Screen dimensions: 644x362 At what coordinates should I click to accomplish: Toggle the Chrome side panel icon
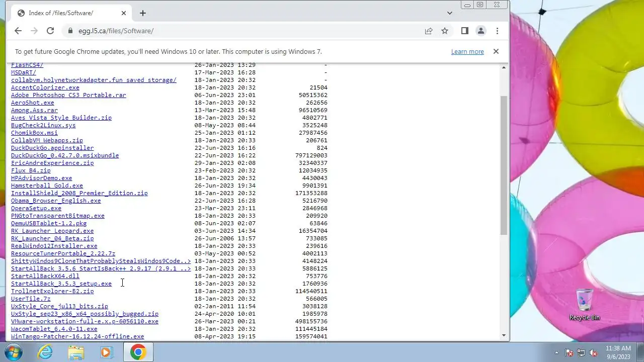click(465, 31)
